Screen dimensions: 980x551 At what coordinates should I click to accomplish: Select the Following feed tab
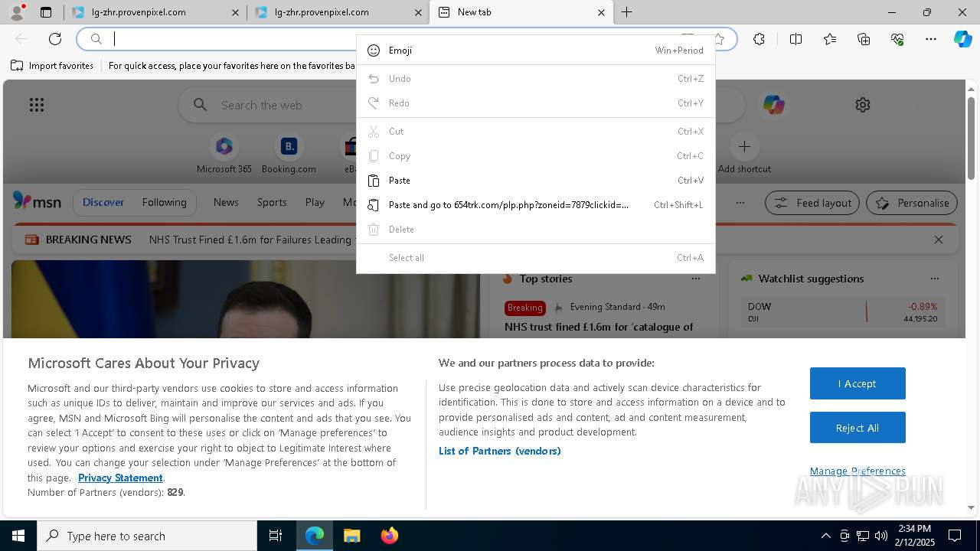pos(164,203)
